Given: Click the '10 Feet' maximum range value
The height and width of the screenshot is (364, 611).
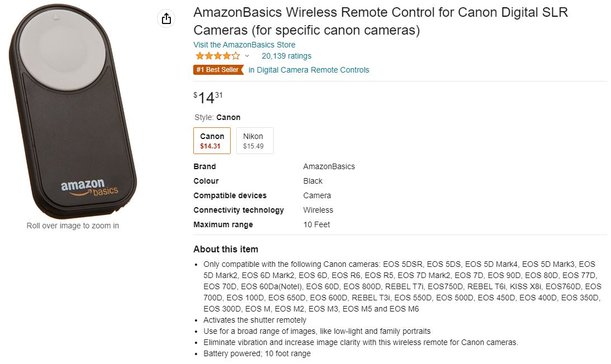Looking at the screenshot, I should pos(316,224).
